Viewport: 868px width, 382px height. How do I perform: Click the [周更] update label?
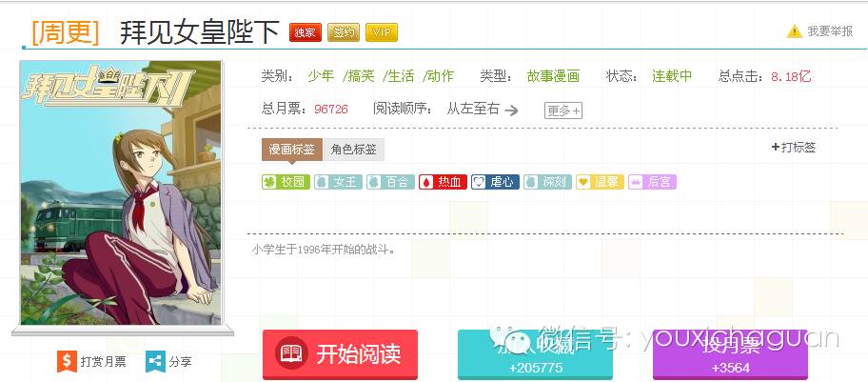[66, 32]
